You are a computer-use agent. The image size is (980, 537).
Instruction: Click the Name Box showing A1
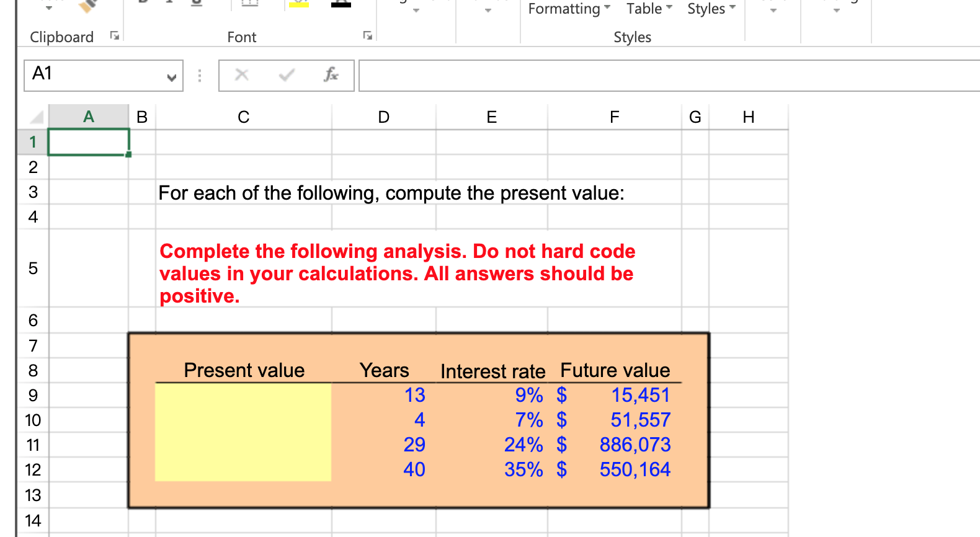(x=104, y=76)
